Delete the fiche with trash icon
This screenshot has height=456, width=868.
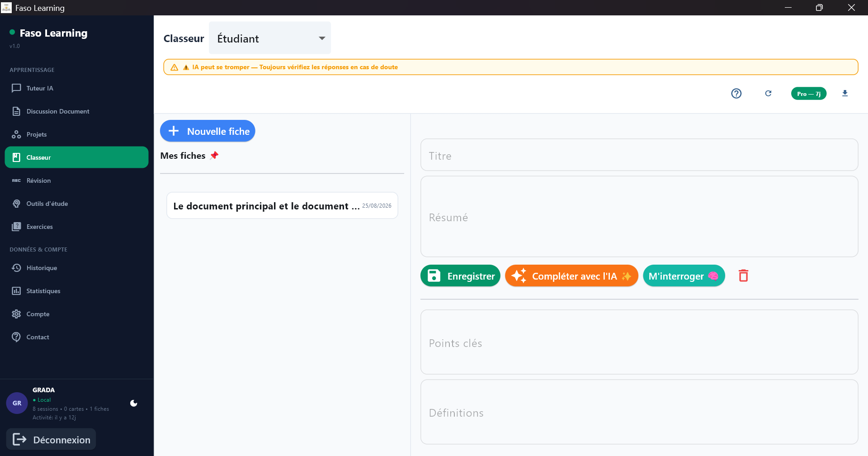coord(744,276)
